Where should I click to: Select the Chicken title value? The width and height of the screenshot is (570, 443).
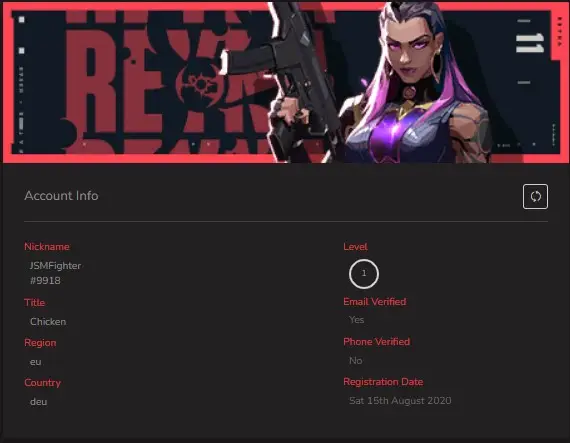[48, 322]
